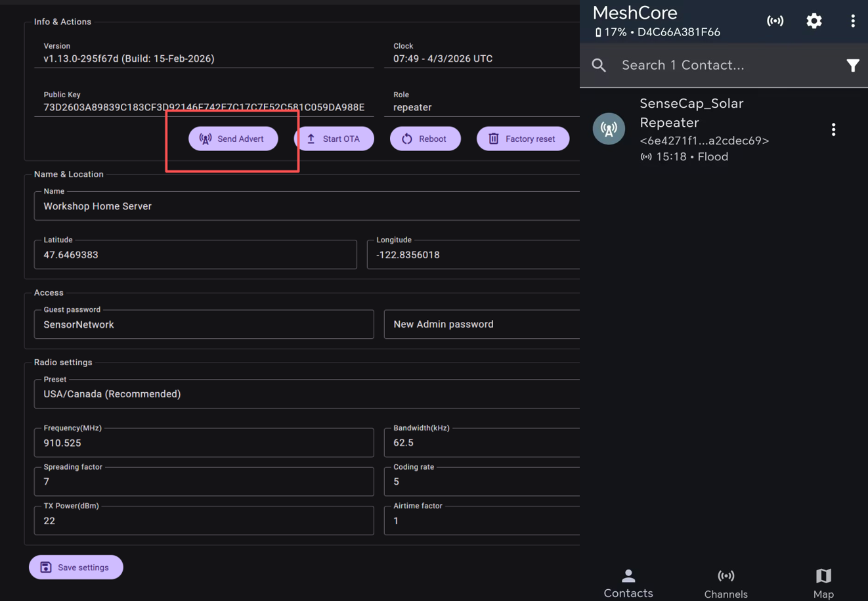Viewport: 868px width, 601px height.
Task: Click the Name field Workshop Home Server
Action: click(x=307, y=206)
